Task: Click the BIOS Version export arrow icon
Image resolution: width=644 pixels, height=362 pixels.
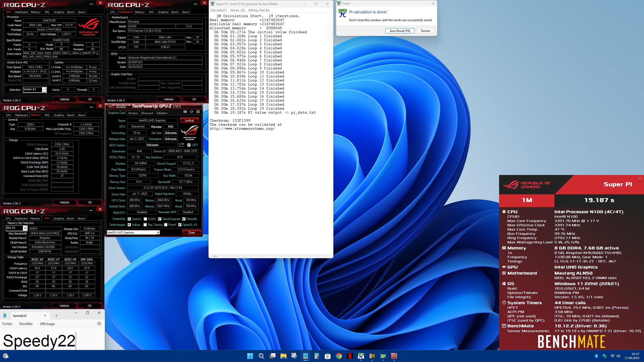Action: [181, 145]
